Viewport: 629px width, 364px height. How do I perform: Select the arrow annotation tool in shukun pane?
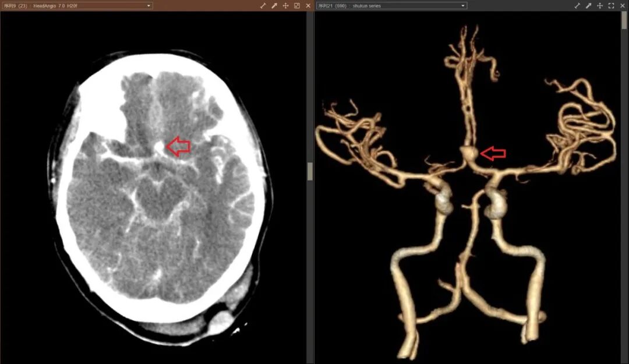[588, 6]
